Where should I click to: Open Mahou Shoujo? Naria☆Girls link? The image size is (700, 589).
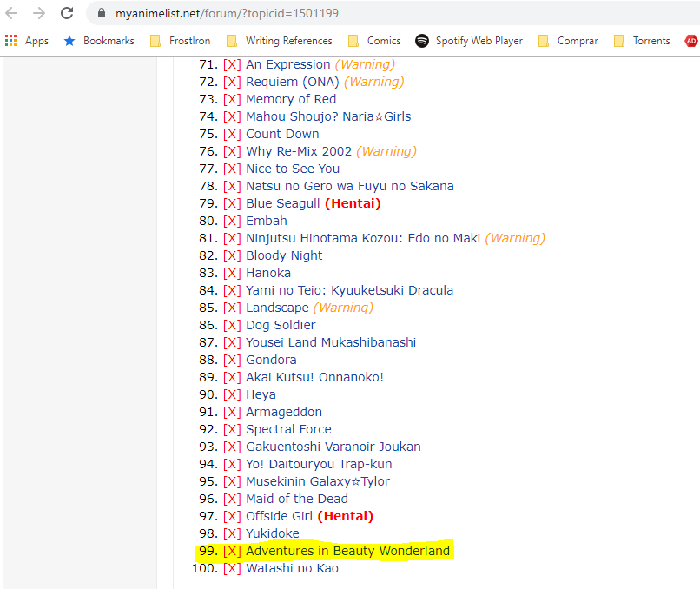point(328,116)
